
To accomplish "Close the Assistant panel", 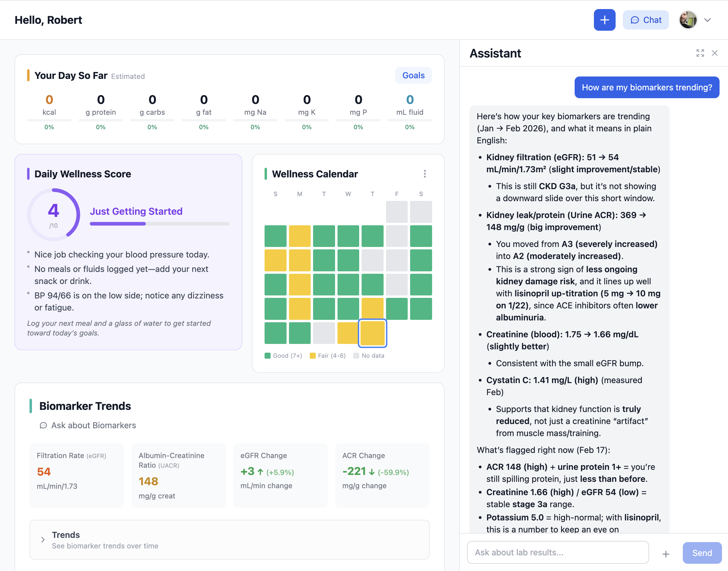I will coord(715,53).
